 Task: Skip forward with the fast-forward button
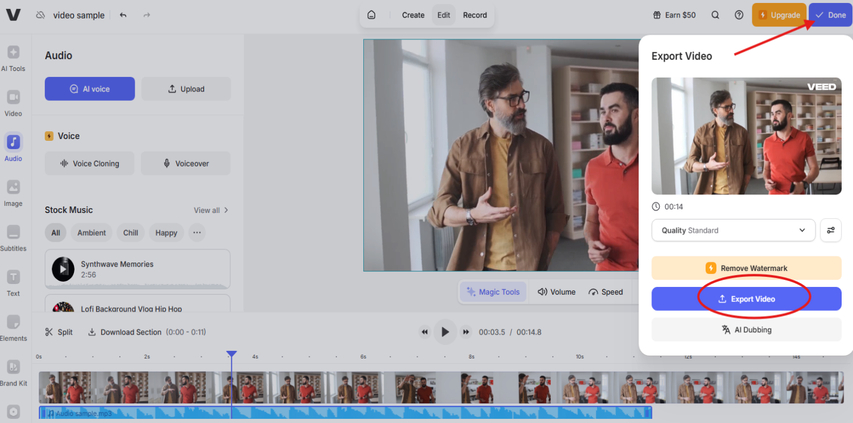(x=466, y=332)
